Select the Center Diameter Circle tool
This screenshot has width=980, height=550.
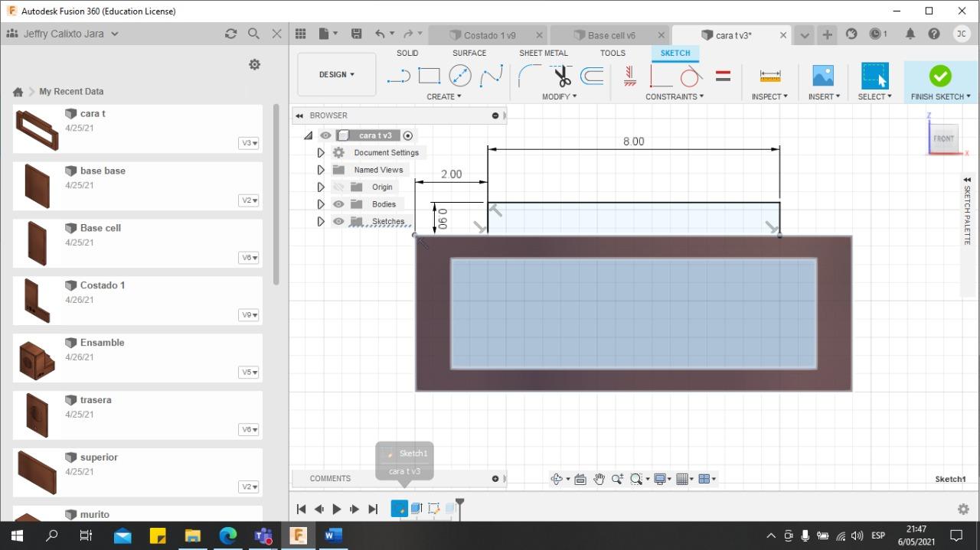[460, 76]
